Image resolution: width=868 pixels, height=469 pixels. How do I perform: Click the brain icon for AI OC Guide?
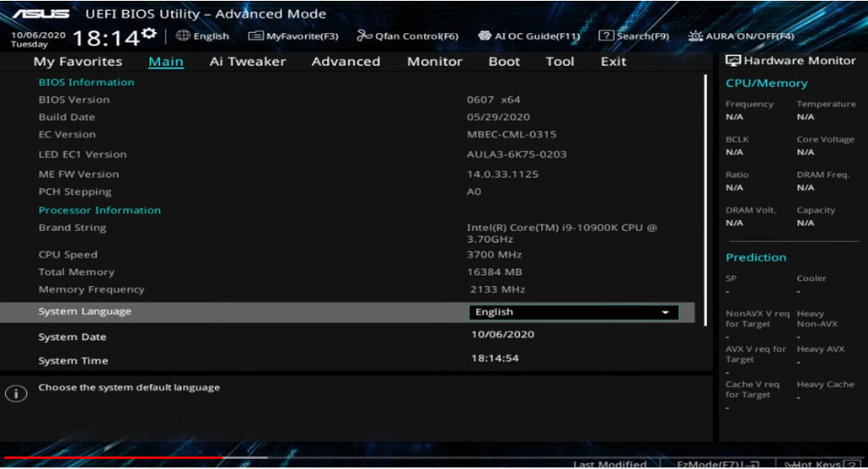tap(485, 35)
